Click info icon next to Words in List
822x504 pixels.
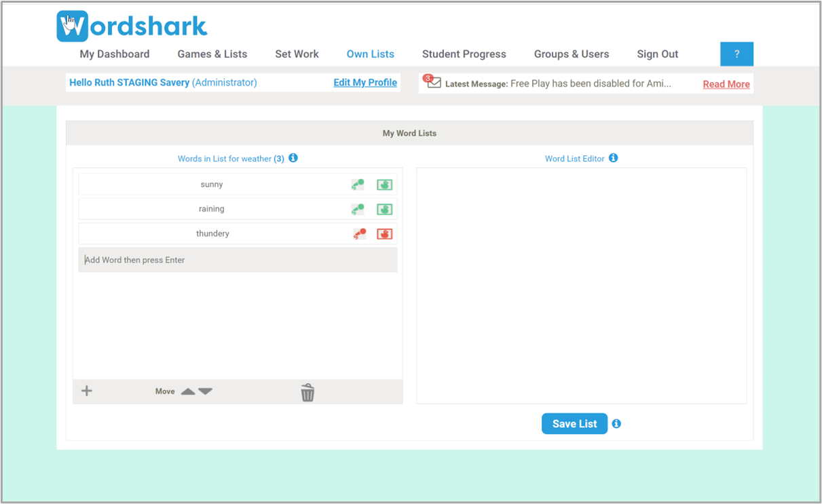pyautogui.click(x=293, y=158)
